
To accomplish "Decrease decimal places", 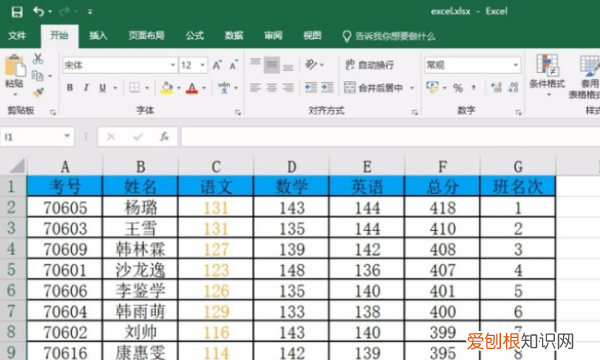I will click(x=513, y=88).
